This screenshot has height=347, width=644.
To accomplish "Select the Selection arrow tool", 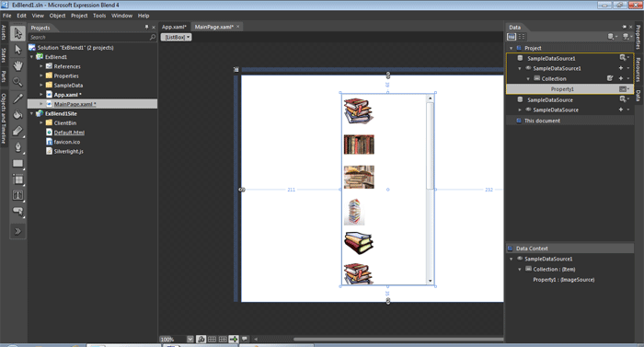I will pos(17,33).
